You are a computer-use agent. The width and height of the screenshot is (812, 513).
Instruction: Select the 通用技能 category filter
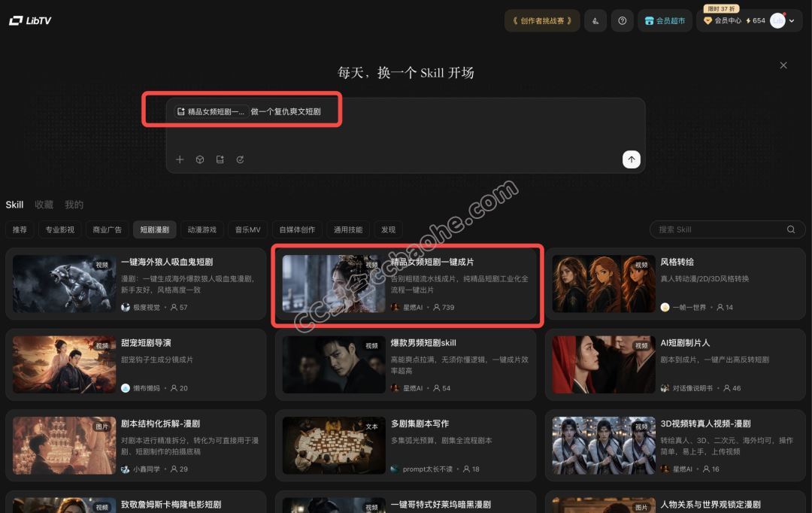[x=348, y=229]
